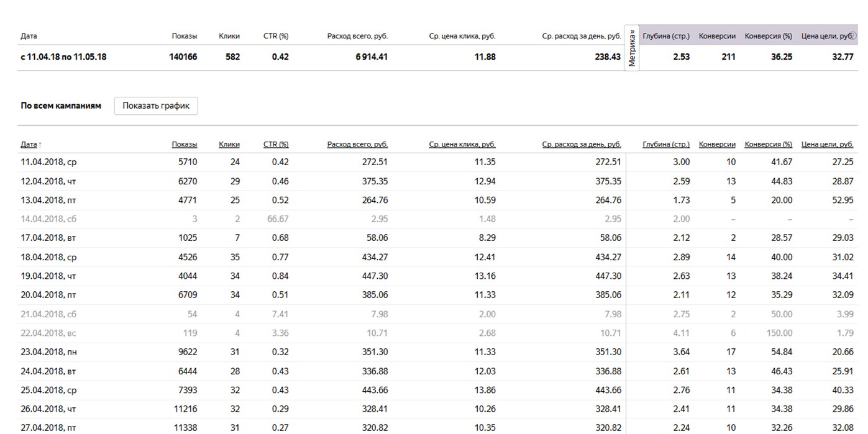The width and height of the screenshot is (868, 434).
Task: Collapse the Метрика side tab
Action: coord(632,48)
